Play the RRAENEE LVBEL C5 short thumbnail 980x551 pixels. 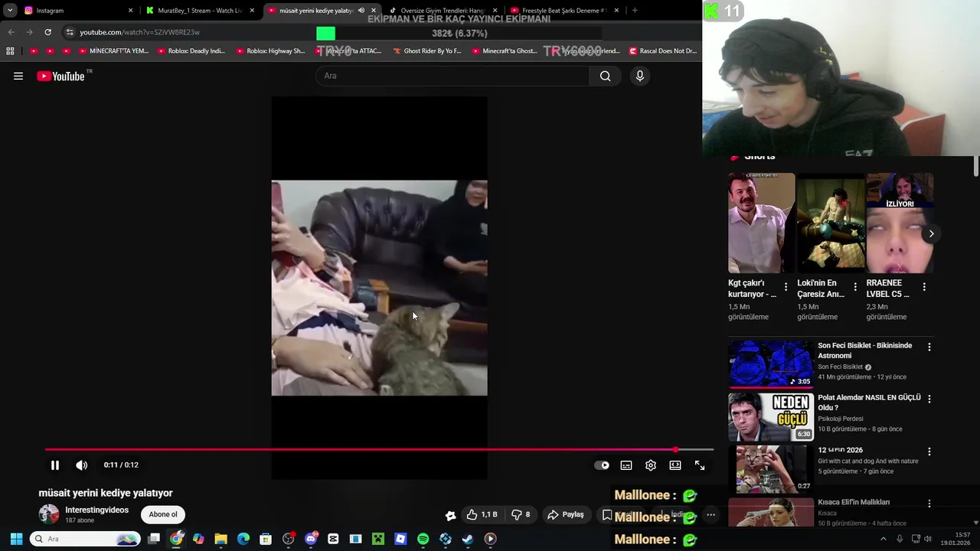point(900,223)
